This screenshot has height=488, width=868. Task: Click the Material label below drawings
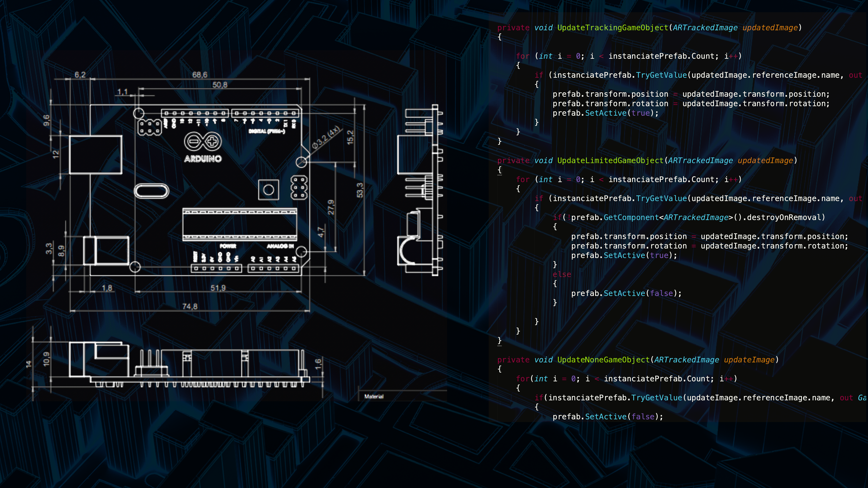coord(374,397)
